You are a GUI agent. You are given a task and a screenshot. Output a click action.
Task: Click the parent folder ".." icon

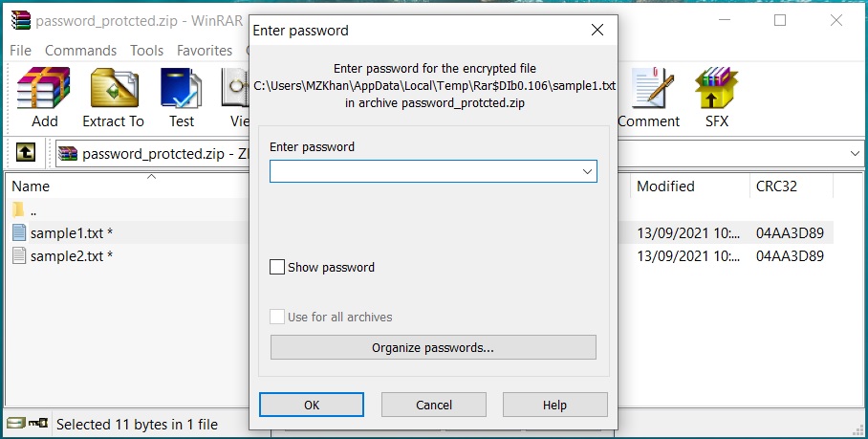[20, 210]
